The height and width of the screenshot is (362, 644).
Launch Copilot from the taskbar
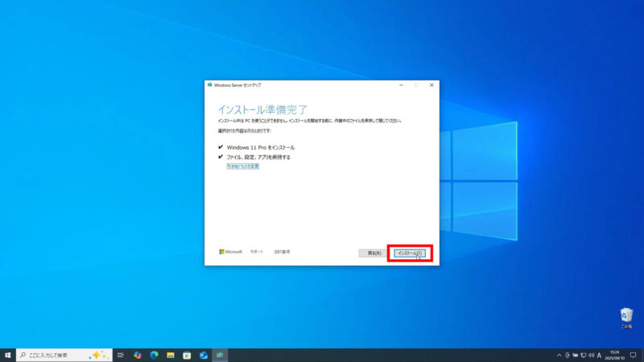[138, 355]
